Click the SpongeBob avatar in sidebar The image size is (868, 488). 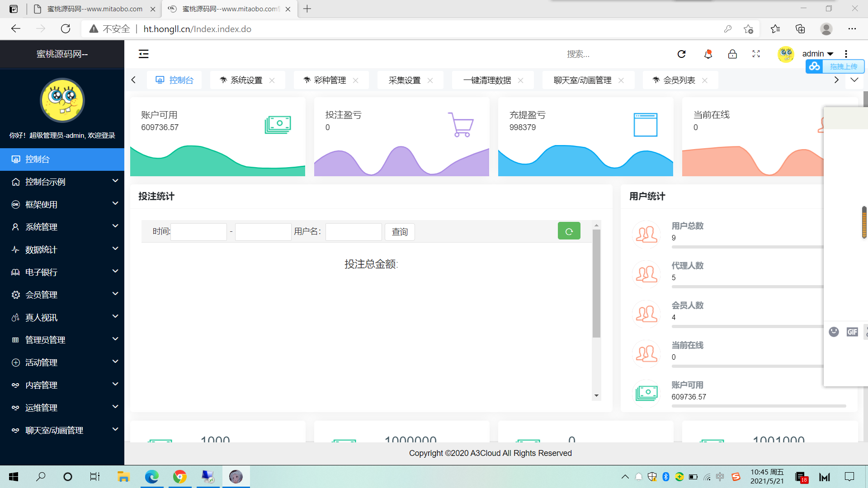(62, 100)
